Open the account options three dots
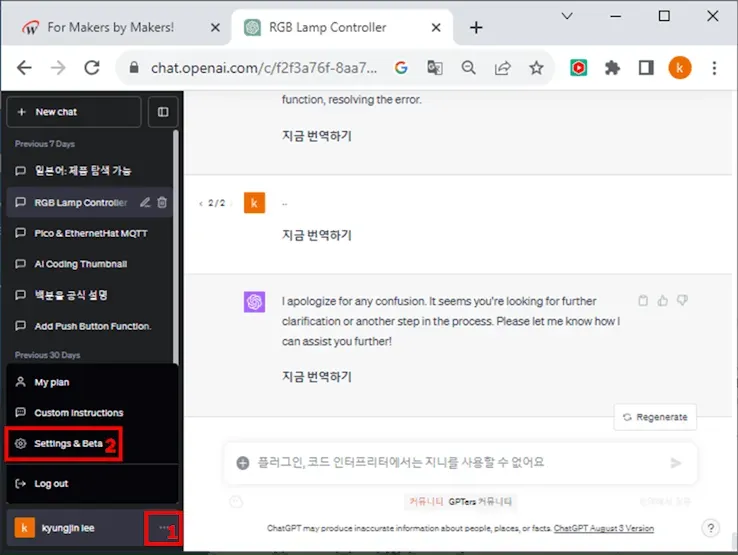Viewport: 738px width, 555px height. point(163,528)
